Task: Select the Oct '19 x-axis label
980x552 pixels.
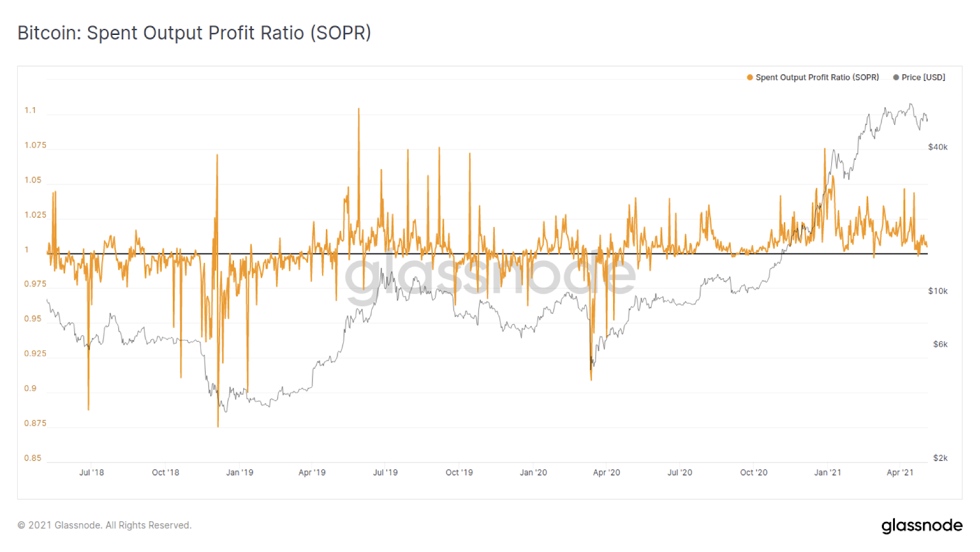Action: coord(459,472)
